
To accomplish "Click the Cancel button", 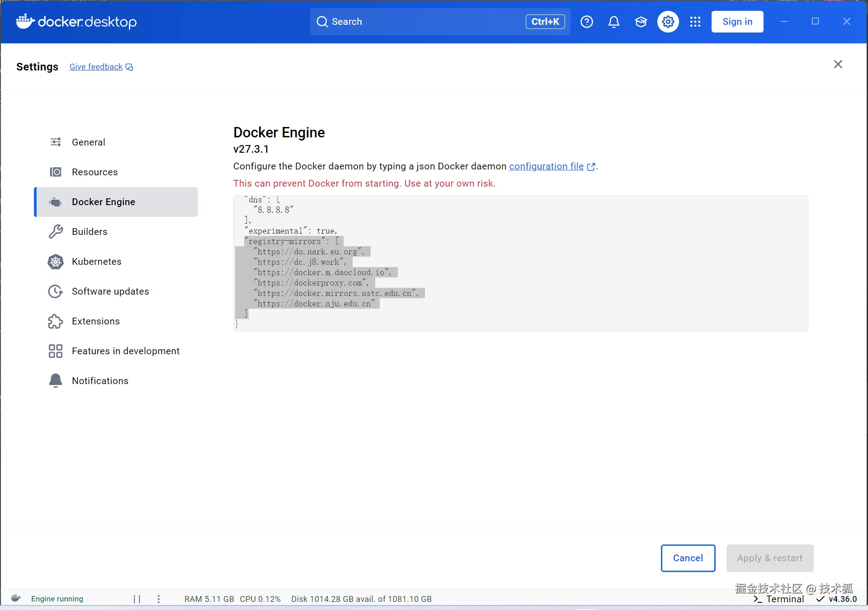I will tap(688, 558).
